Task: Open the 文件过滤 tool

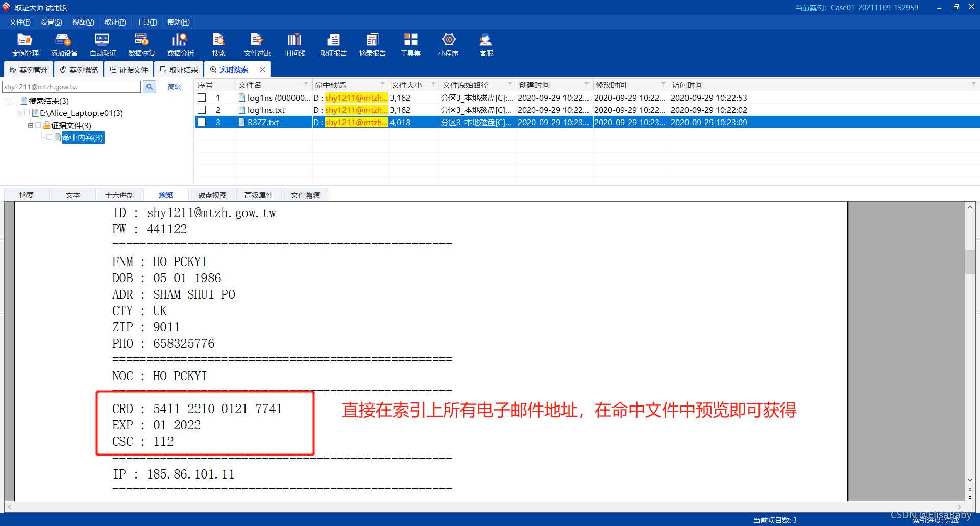Action: pyautogui.click(x=257, y=45)
